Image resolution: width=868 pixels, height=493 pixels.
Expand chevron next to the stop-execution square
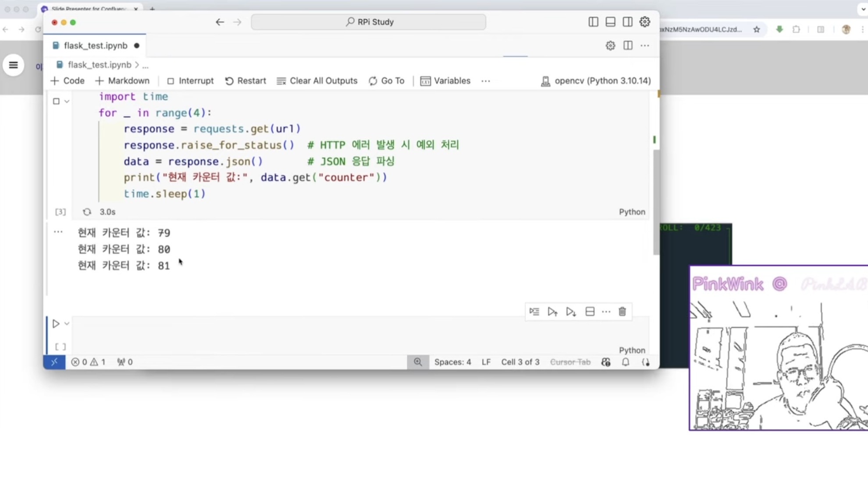coord(67,101)
